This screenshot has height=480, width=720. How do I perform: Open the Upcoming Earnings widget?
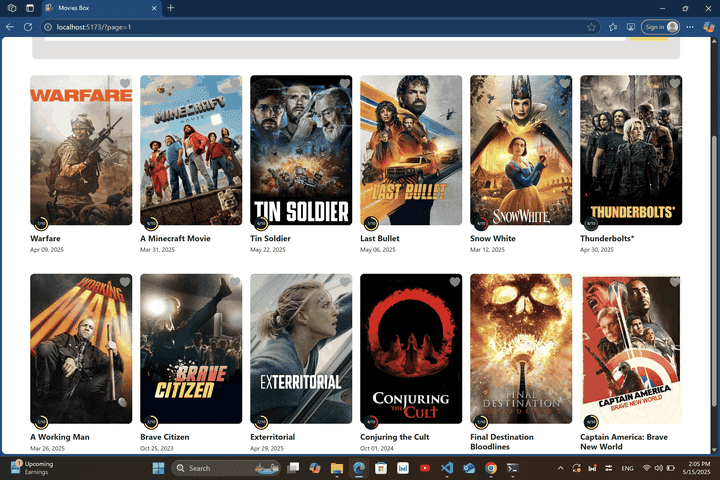click(x=32, y=468)
